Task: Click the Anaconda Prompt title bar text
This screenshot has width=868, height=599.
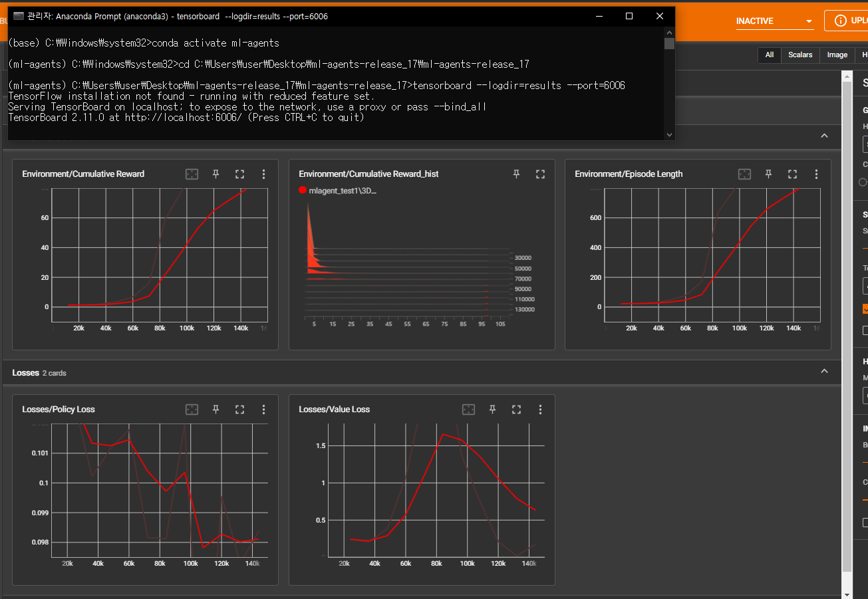Action: (x=178, y=17)
